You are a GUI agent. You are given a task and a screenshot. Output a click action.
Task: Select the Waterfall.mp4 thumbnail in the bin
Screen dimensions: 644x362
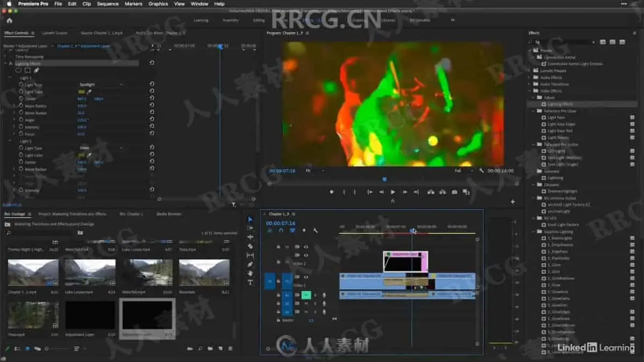pos(146,273)
